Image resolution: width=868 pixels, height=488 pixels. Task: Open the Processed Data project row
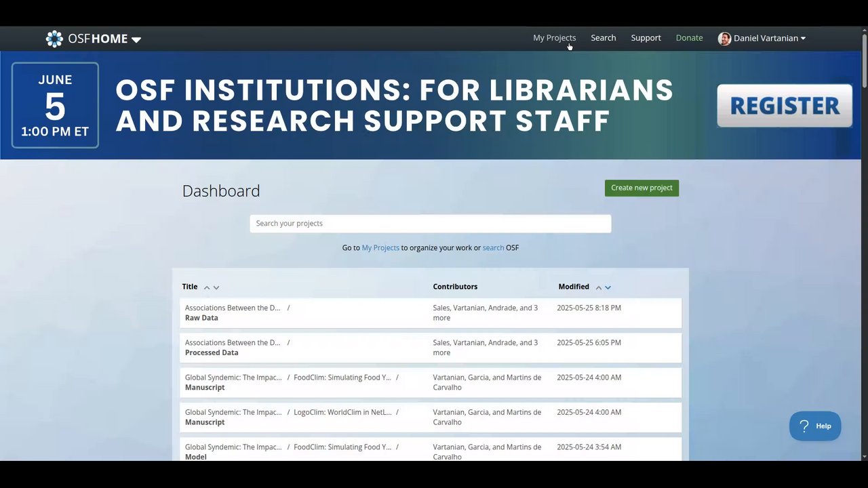pos(431,348)
